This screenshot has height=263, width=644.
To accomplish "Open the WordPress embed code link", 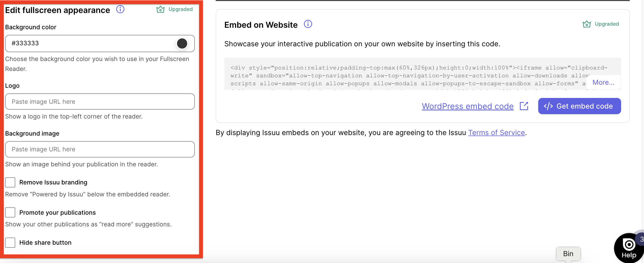I will 467,106.
